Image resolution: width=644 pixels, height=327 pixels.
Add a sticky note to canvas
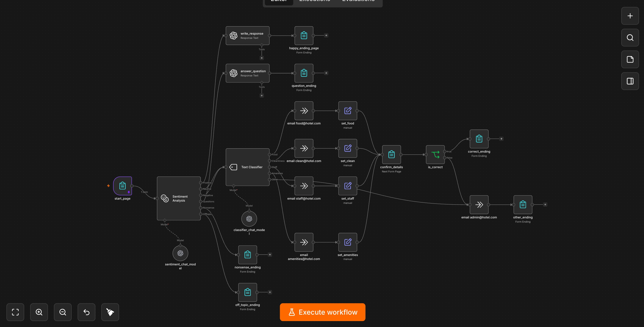click(x=630, y=59)
